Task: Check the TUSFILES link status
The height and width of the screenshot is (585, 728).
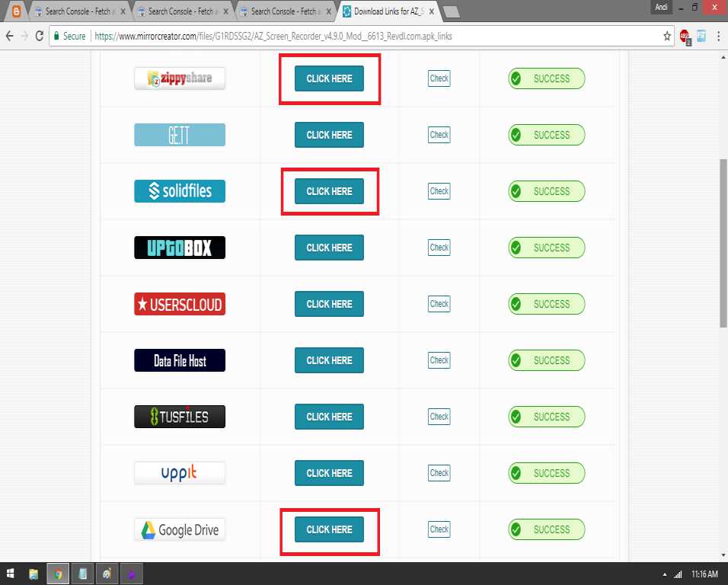Action: click(439, 417)
